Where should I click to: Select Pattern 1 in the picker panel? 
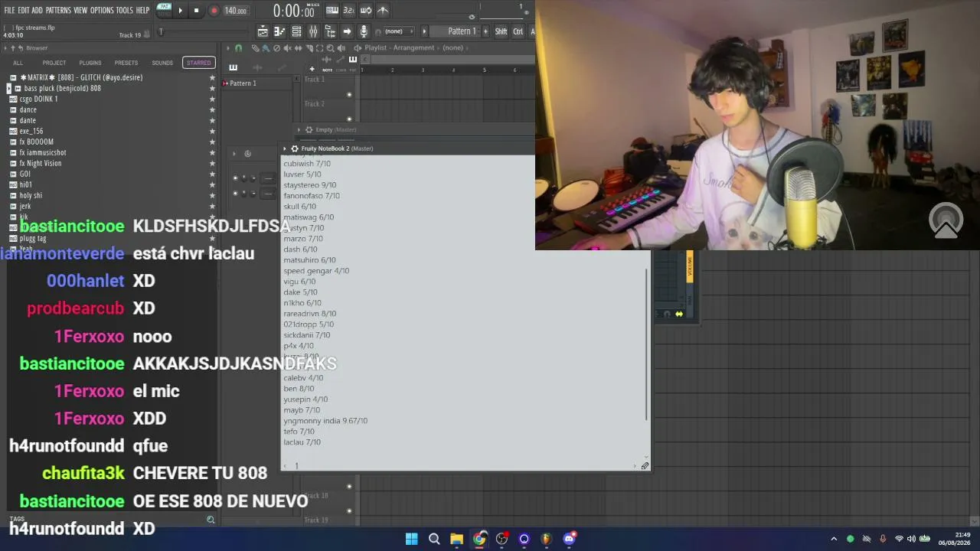click(x=256, y=83)
